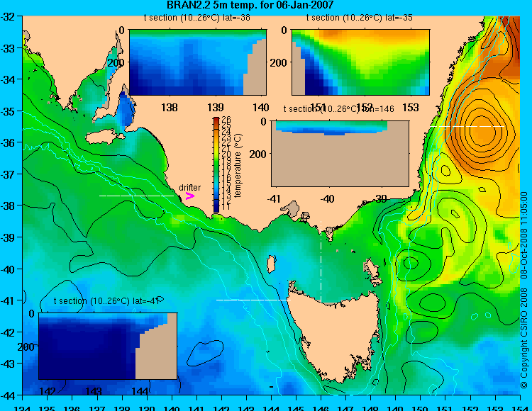Image resolution: width=532 pixels, height=411 pixels.
Task: Click the "-34" latitude axis label
Action: pyautogui.click(x=8, y=79)
